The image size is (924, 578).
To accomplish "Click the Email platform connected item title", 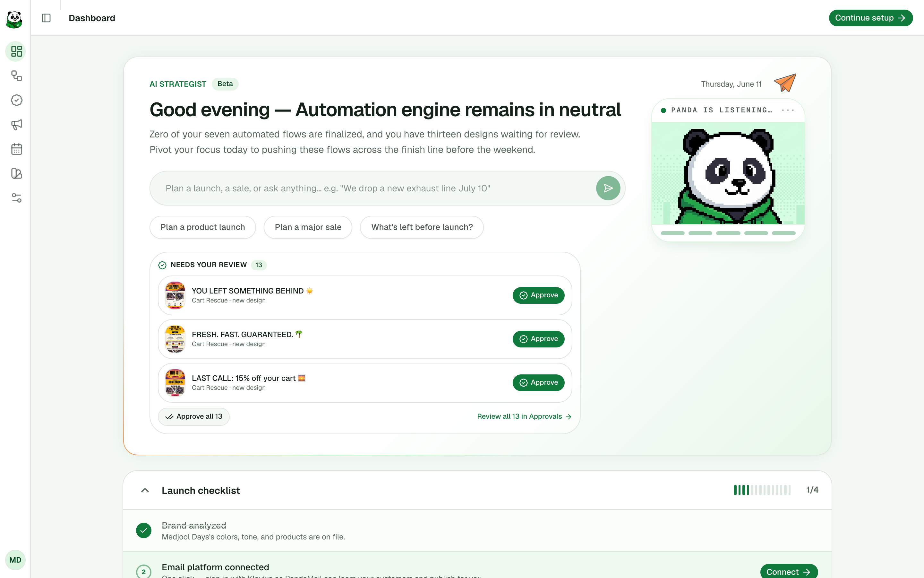I will click(x=215, y=567).
